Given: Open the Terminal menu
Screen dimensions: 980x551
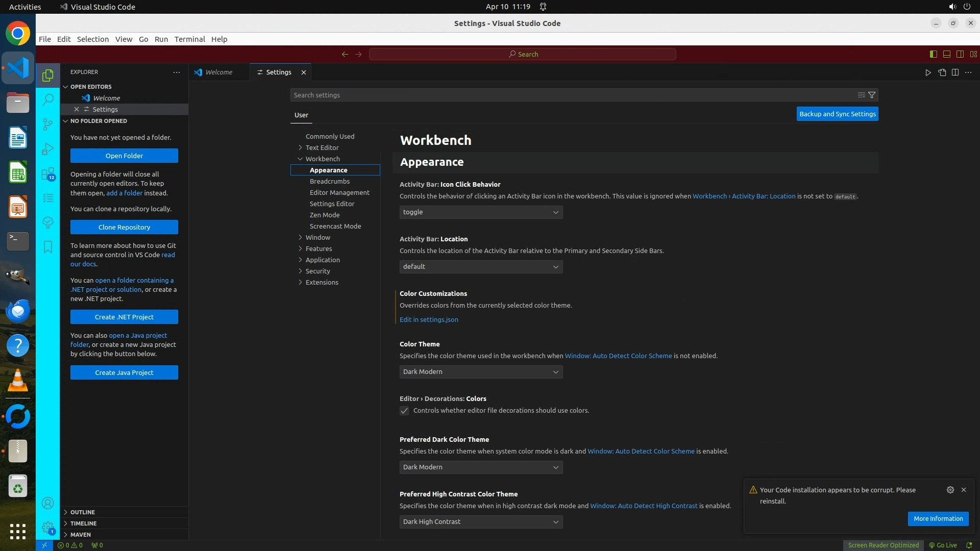Looking at the screenshot, I should (189, 39).
